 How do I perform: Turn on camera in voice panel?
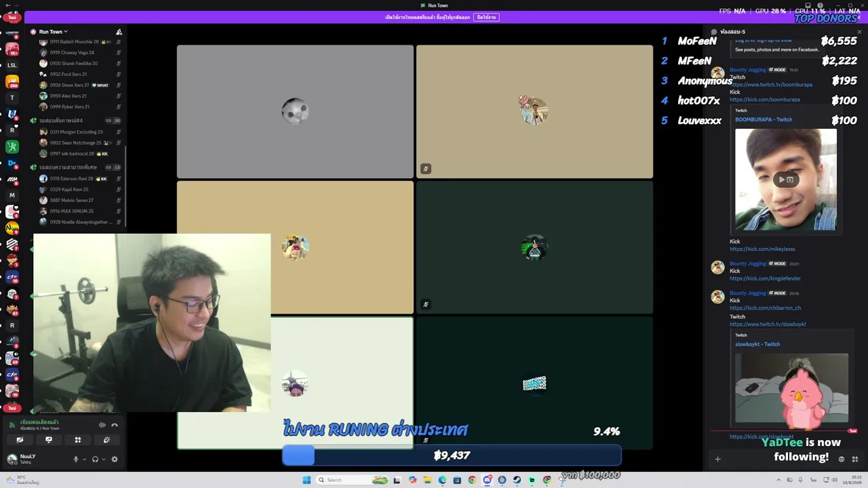(20, 440)
